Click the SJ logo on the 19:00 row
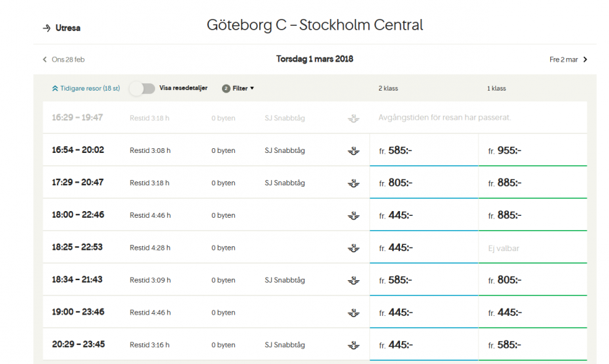The image size is (609, 364). pyautogui.click(x=353, y=313)
